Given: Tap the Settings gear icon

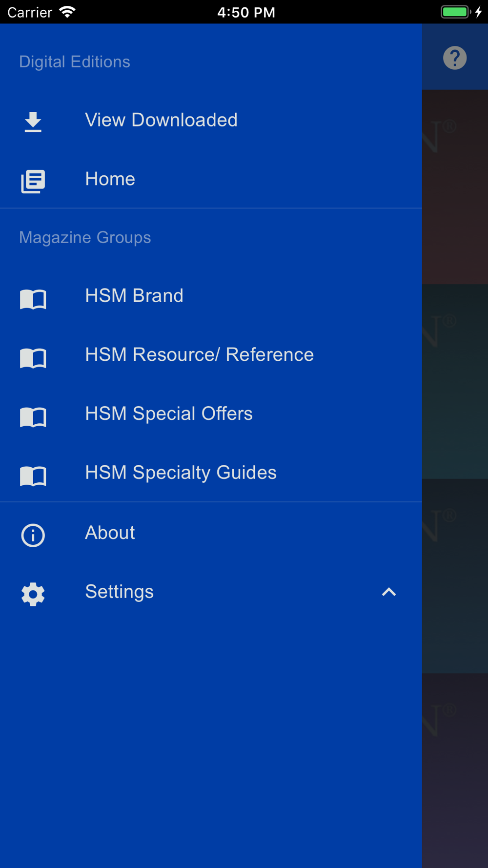Looking at the screenshot, I should [x=33, y=594].
